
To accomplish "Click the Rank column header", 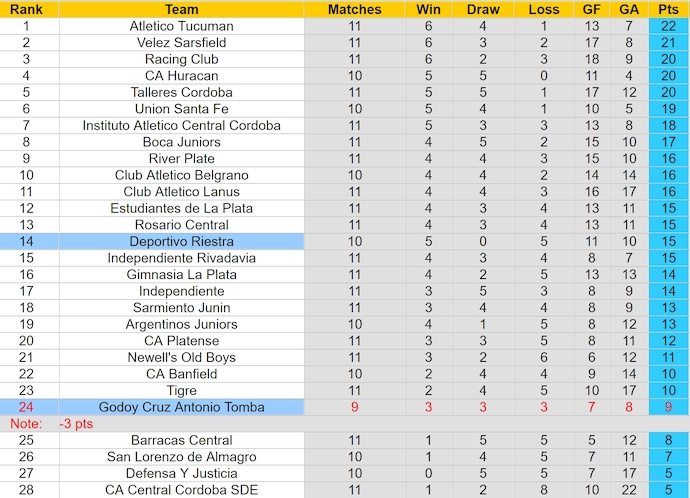I will (x=27, y=9).
